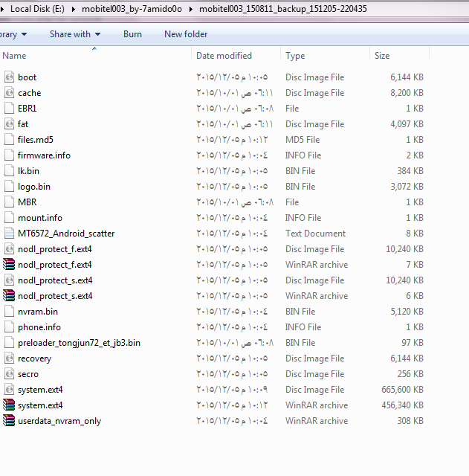Screen dimensions: 469x476
Task: Click the nodl_protect_f.ext4 disc image icon
Action: coord(10,249)
